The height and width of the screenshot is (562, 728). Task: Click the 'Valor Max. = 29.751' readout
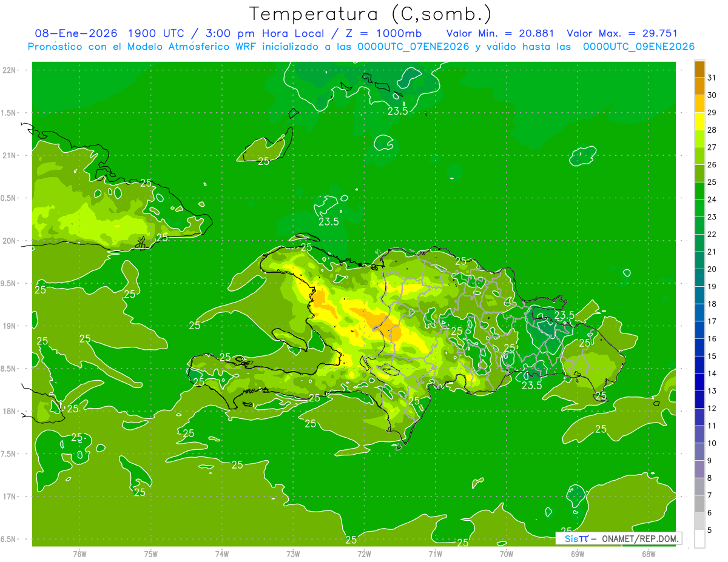622,33
